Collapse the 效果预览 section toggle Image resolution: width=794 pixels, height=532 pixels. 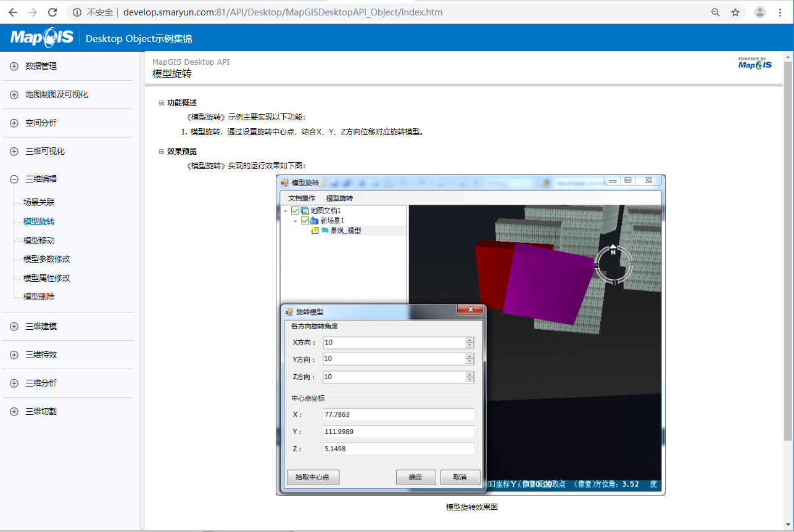pyautogui.click(x=162, y=152)
